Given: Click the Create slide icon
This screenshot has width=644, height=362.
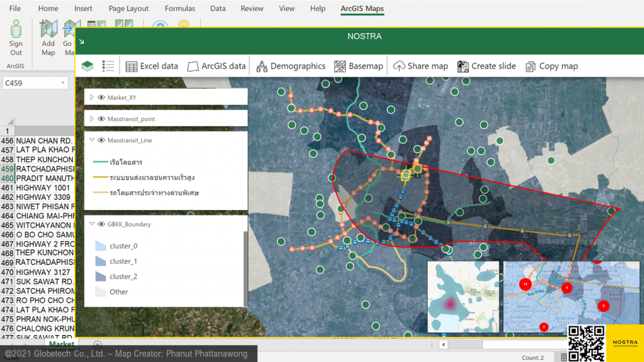Looking at the screenshot, I should pyautogui.click(x=463, y=67).
